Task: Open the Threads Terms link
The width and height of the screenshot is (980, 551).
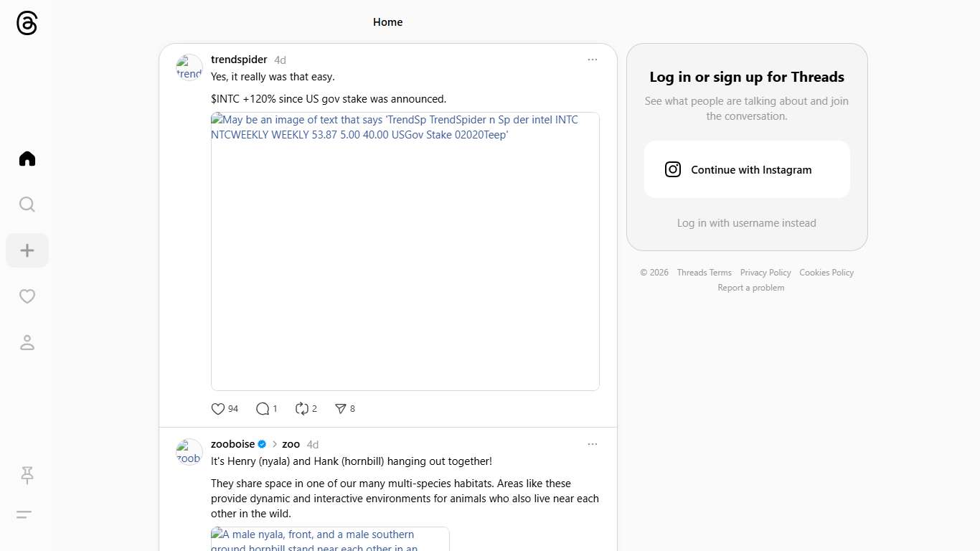Action: [704, 273]
